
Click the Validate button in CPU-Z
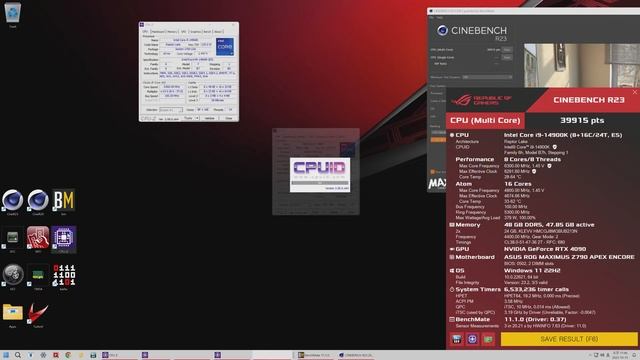coord(210,118)
